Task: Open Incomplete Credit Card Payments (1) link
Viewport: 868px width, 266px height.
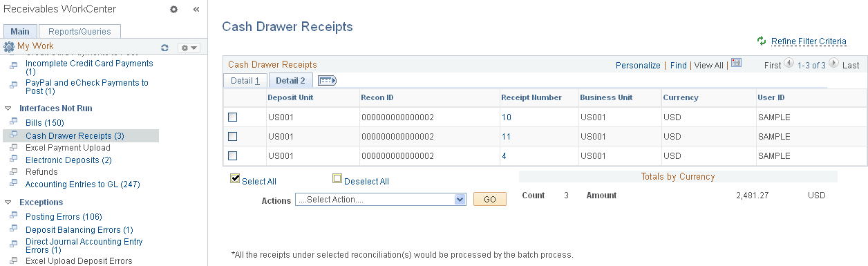Action: pos(89,67)
